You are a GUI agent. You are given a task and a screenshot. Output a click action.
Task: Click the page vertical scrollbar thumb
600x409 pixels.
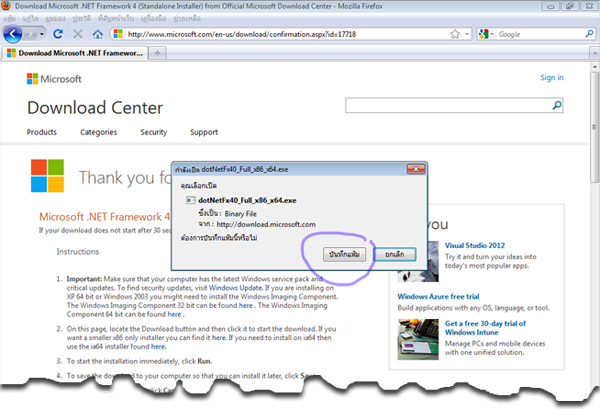click(595, 126)
